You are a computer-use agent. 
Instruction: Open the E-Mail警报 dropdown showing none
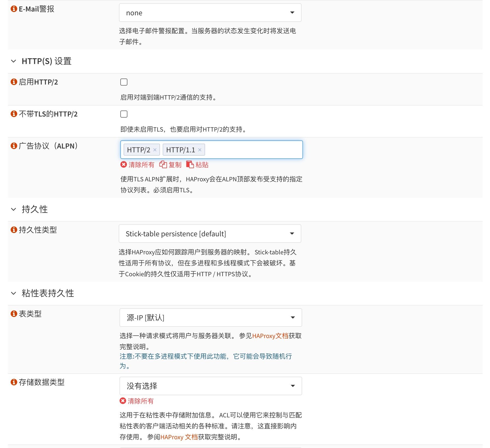(210, 13)
